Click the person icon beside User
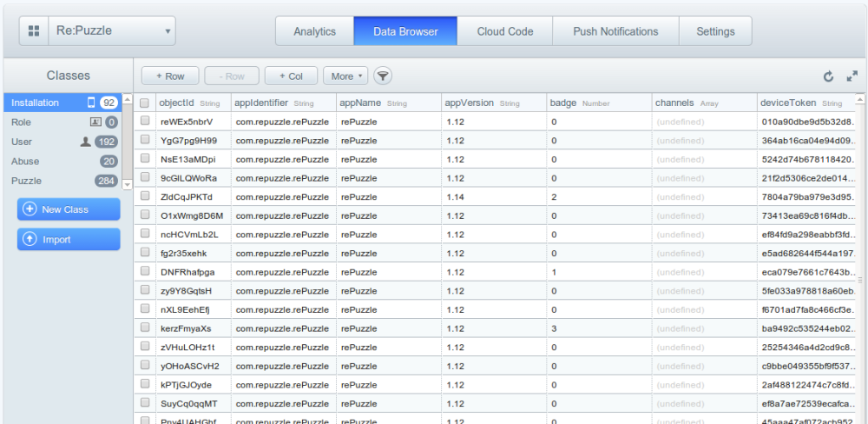The height and width of the screenshot is (424, 868). click(85, 142)
